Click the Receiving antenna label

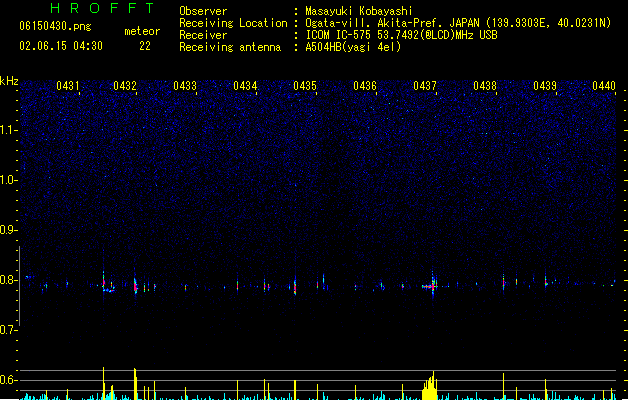[230, 47]
